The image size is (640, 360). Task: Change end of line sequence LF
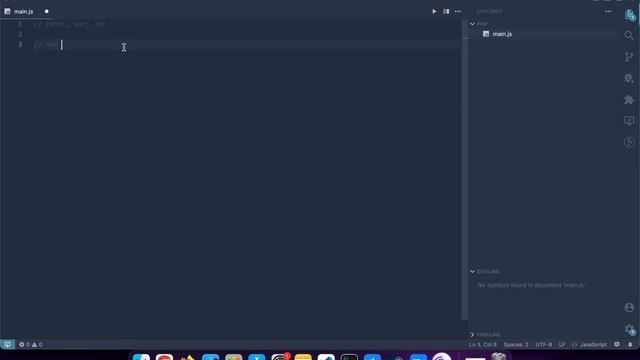562,344
